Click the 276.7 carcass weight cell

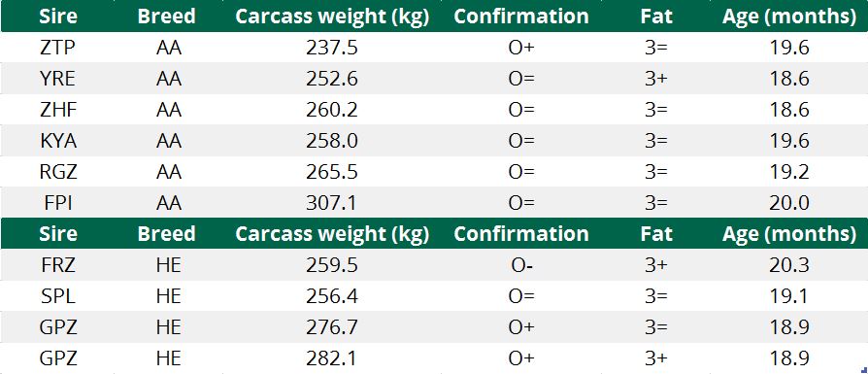point(332,327)
